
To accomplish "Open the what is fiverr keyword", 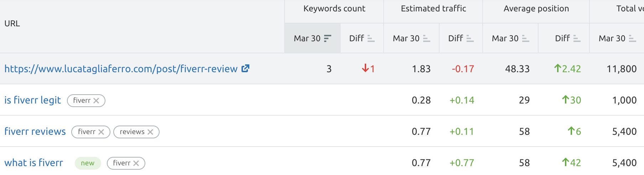I will tap(33, 163).
